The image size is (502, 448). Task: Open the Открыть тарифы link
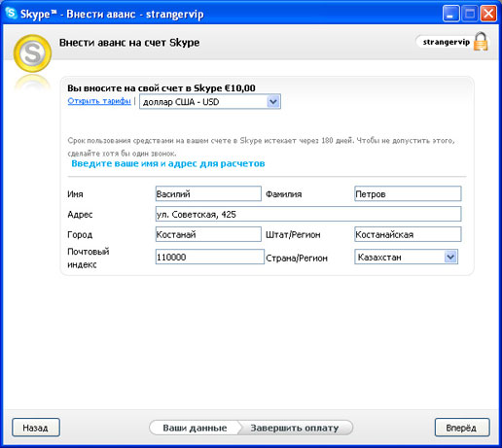pyautogui.click(x=99, y=101)
